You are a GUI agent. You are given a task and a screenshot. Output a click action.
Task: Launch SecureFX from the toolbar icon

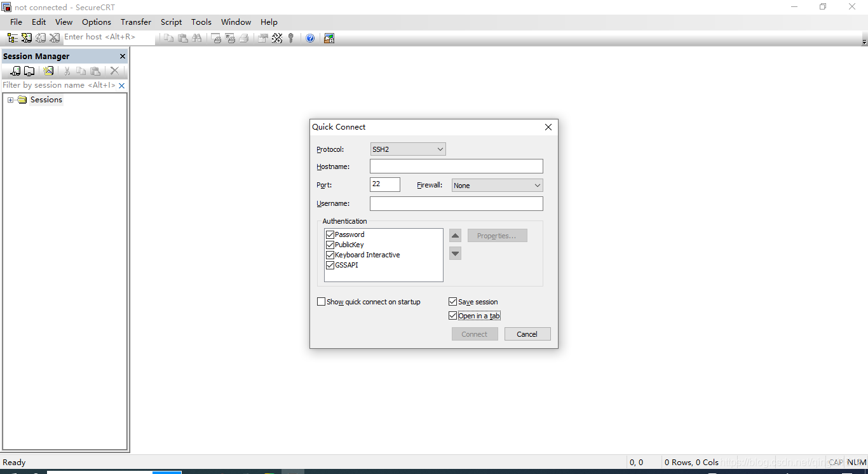tap(329, 38)
